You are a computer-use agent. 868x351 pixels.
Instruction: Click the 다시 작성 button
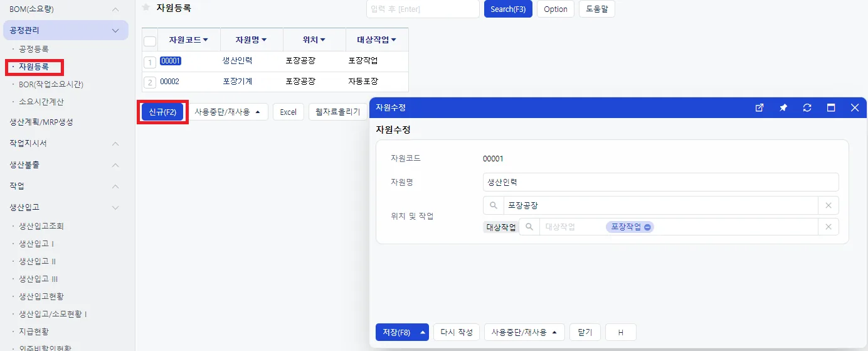pos(457,332)
